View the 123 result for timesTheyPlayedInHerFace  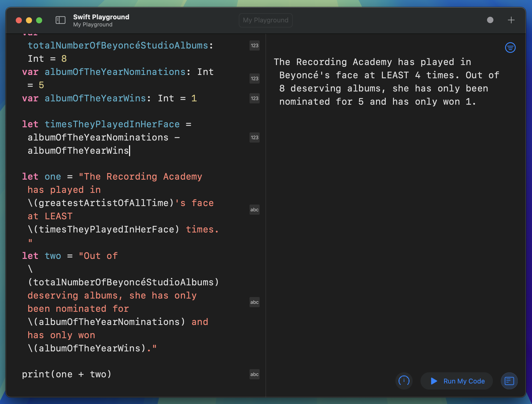click(x=254, y=137)
